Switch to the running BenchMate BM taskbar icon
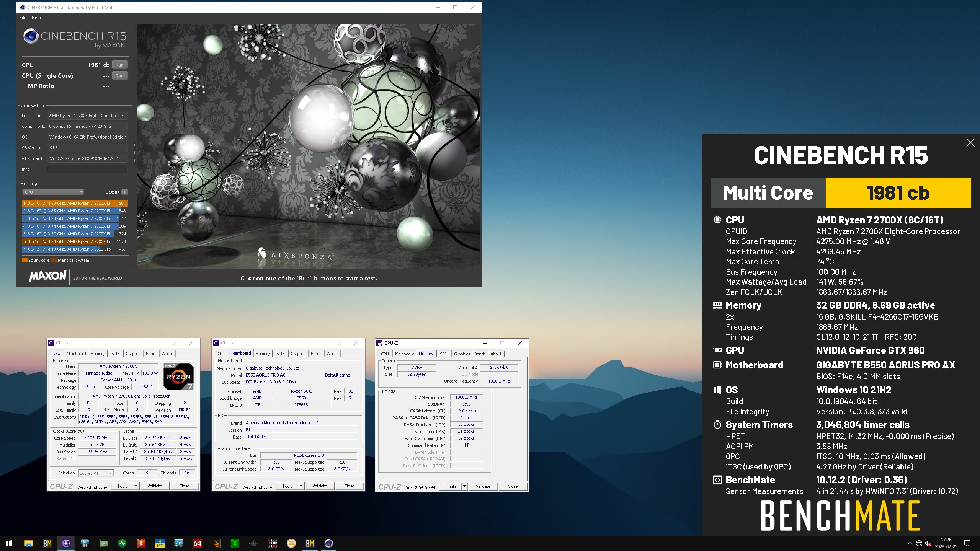This screenshot has height=551, width=980. coord(310,543)
